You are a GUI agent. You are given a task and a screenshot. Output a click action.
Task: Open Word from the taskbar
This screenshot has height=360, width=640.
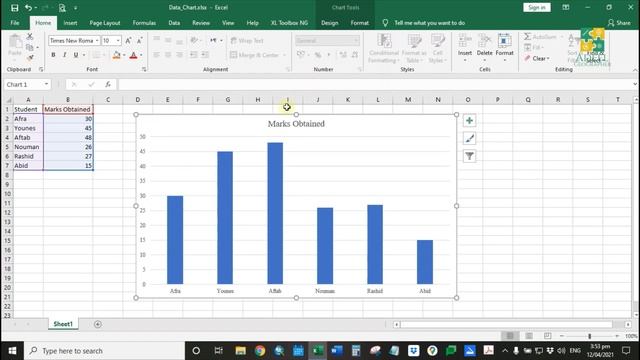[x=337, y=351]
